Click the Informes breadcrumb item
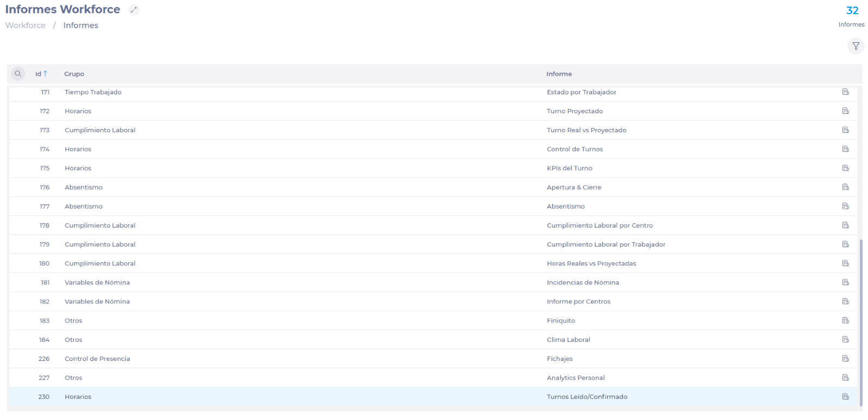Image resolution: width=868 pixels, height=420 pixels. [x=80, y=25]
